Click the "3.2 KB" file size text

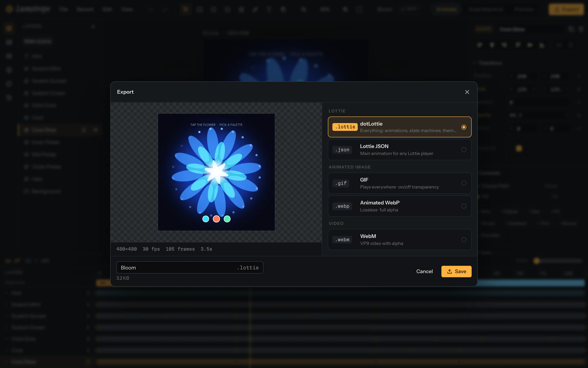[x=122, y=278]
